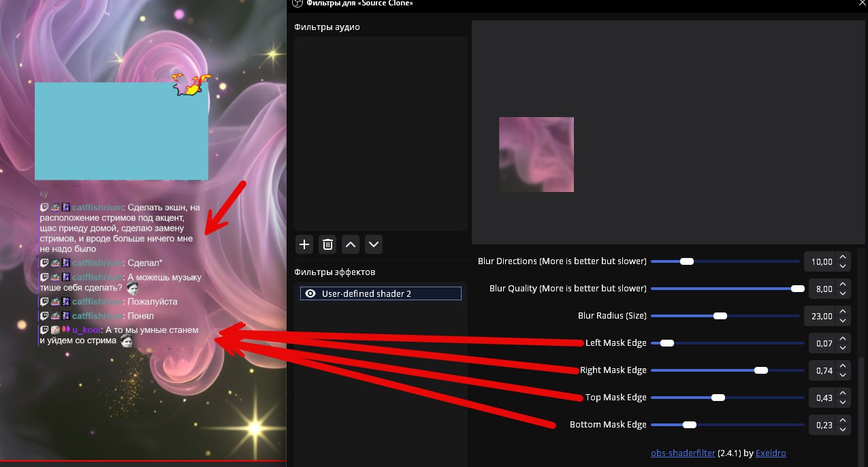Screen dimensions: 868x467
Task: Open the Exeldro author link
Action: click(x=771, y=453)
